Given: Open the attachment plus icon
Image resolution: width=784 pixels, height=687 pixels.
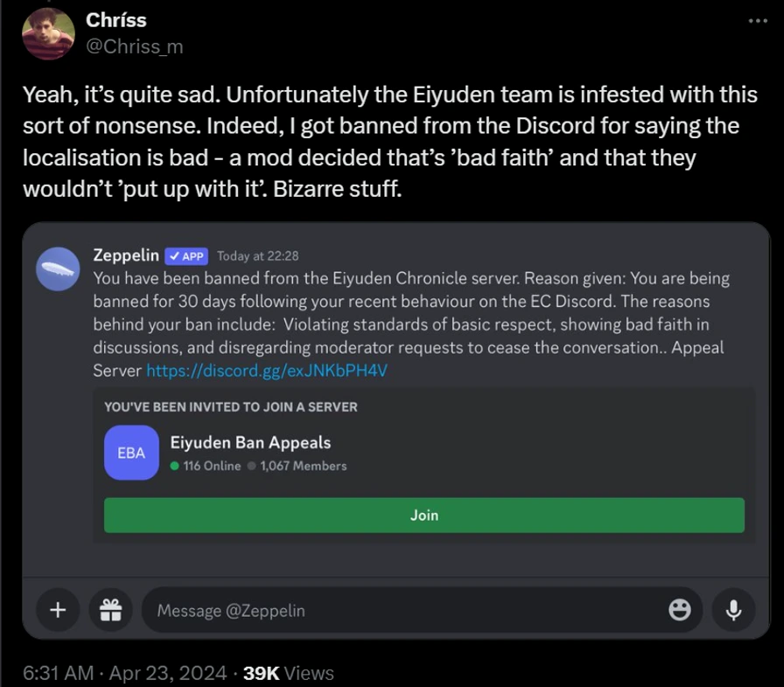Looking at the screenshot, I should 58,610.
